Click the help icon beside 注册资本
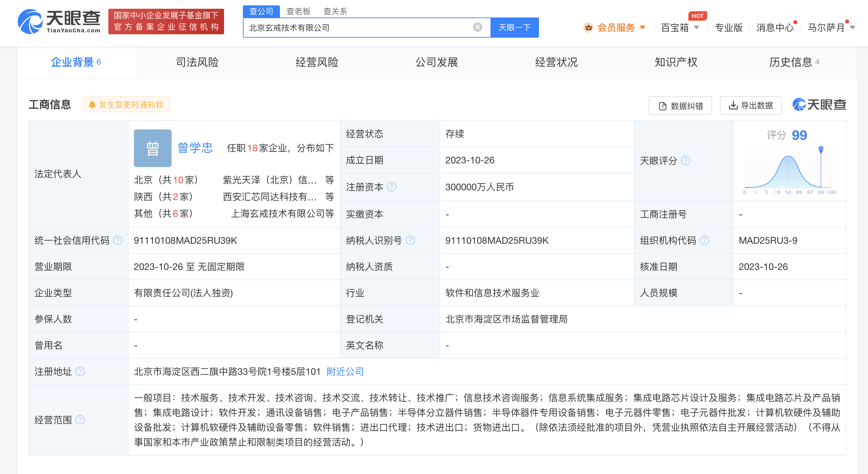This screenshot has width=868, height=474. pyautogui.click(x=392, y=187)
